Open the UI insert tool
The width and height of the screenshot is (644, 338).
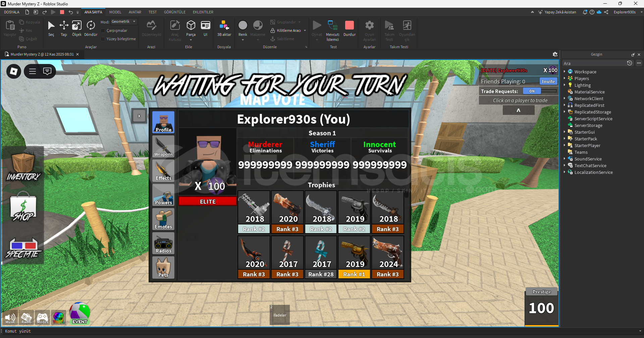tap(205, 28)
